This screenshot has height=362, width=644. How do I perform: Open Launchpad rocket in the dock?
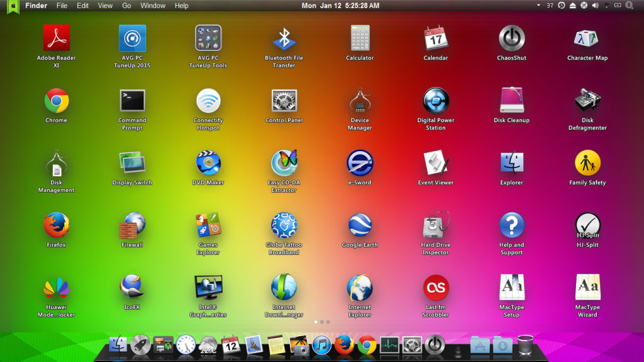coord(140,345)
